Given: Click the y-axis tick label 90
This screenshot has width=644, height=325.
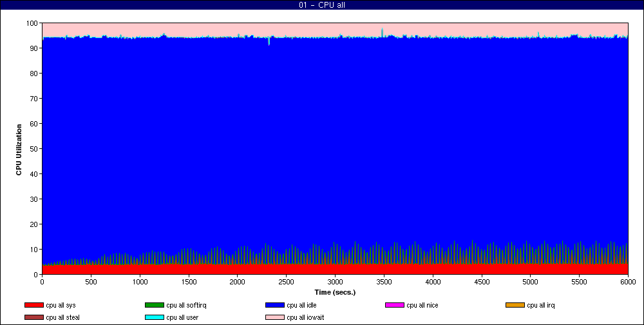Looking at the screenshot, I should point(34,48).
